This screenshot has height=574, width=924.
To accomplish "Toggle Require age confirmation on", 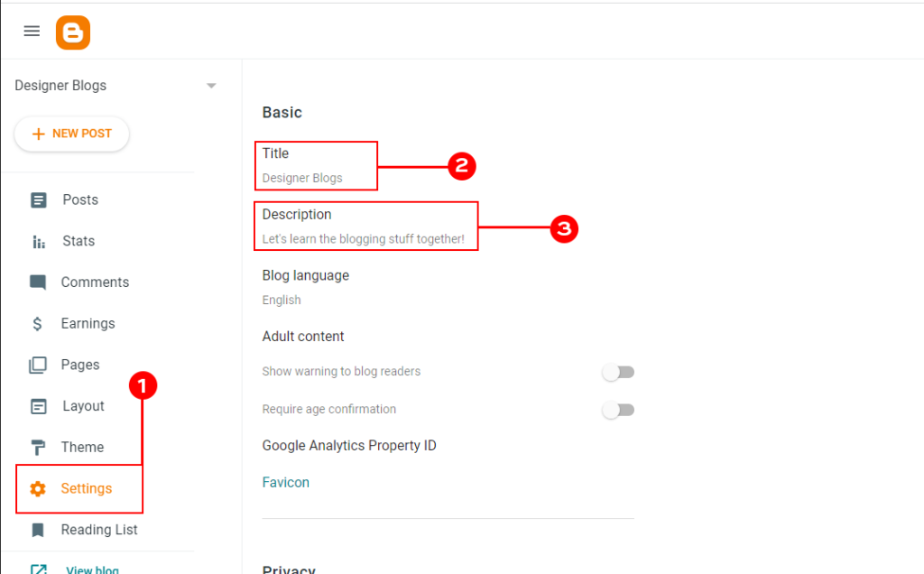I will (618, 410).
